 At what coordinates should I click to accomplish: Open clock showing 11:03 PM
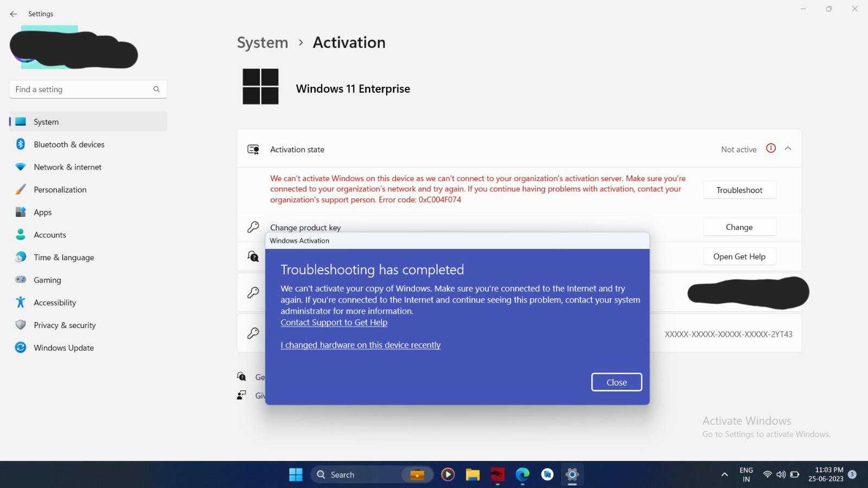[x=826, y=474]
